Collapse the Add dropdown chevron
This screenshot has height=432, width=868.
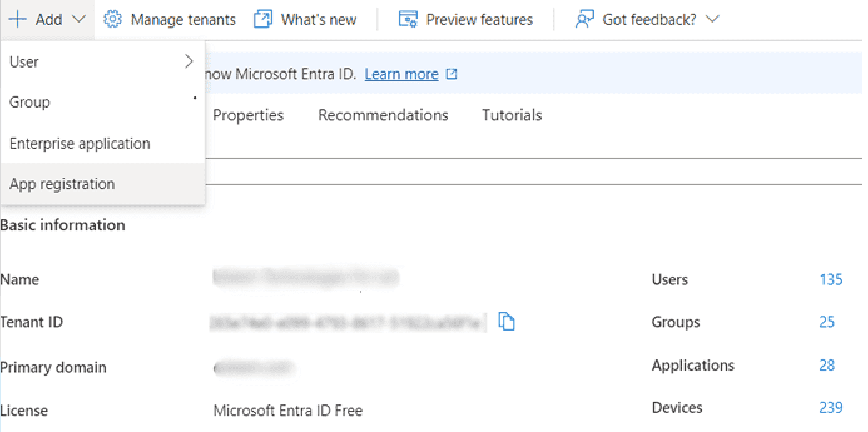pyautogui.click(x=79, y=19)
